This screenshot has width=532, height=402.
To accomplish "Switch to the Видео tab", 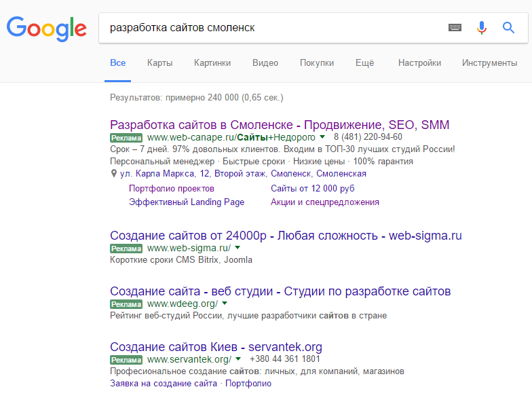I will click(265, 63).
